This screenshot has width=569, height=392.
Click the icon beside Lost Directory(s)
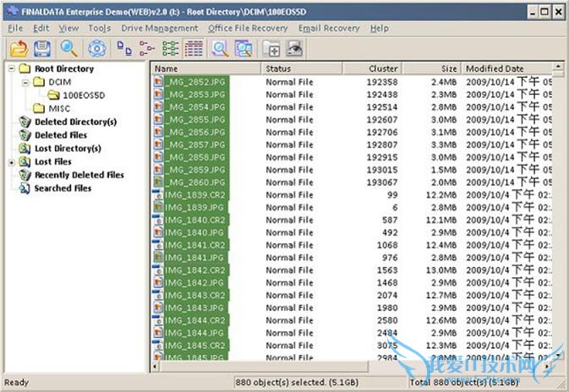pyautogui.click(x=25, y=149)
